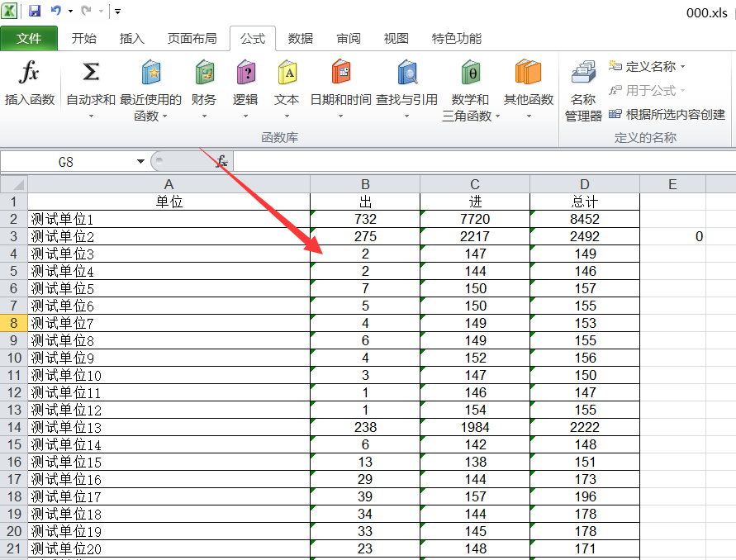Switch to the Data (数据) tab
736x560 pixels.
(x=301, y=39)
